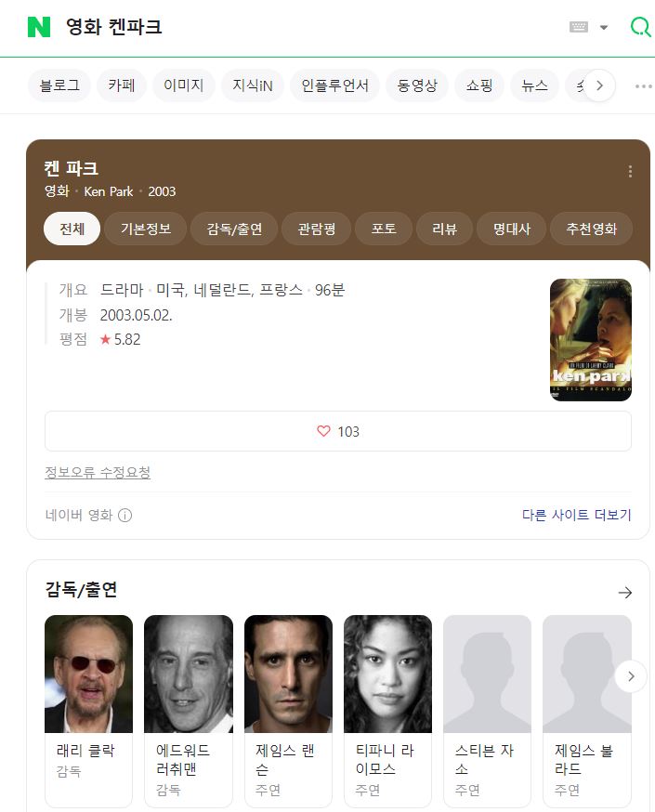Click arrow next to 감독/출연 heading
Image resolution: width=655 pixels, height=812 pixels.
click(x=624, y=592)
